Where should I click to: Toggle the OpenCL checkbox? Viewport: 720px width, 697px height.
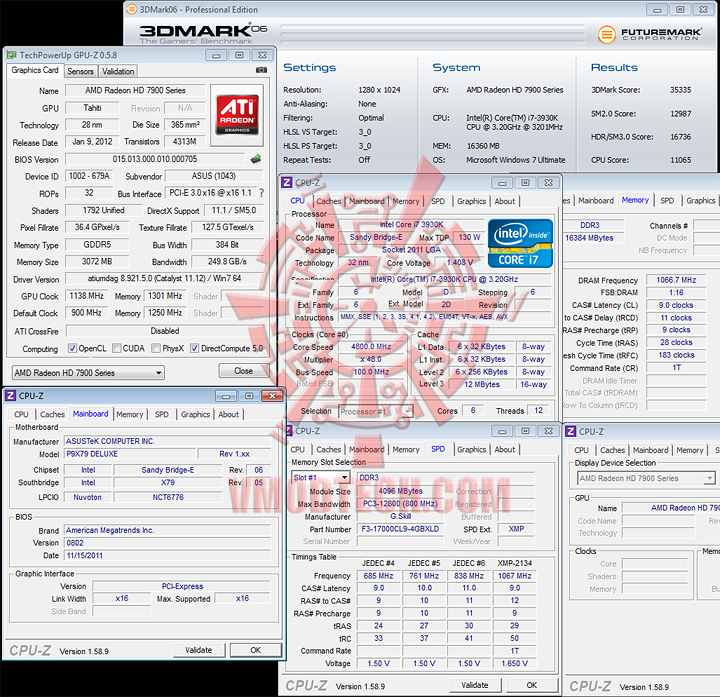[x=72, y=348]
